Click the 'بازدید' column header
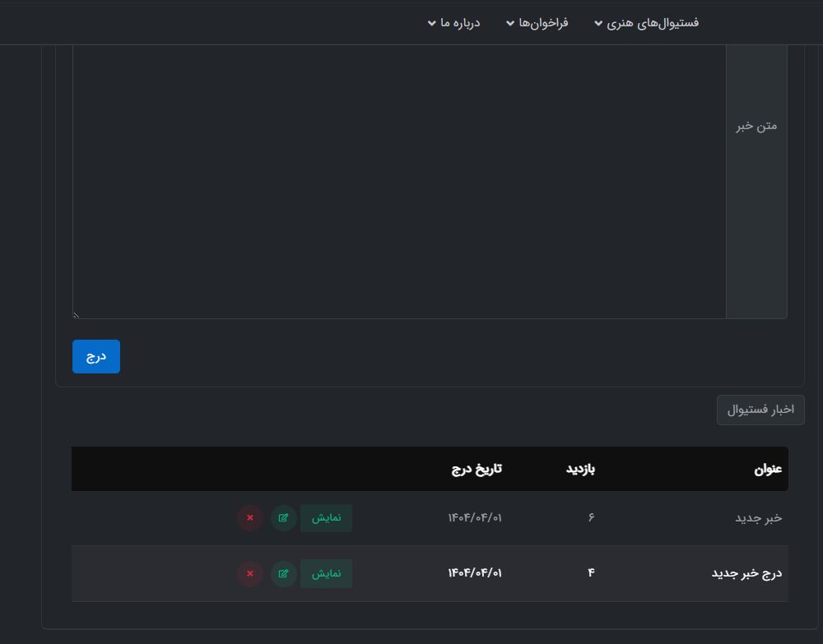 [579, 469]
